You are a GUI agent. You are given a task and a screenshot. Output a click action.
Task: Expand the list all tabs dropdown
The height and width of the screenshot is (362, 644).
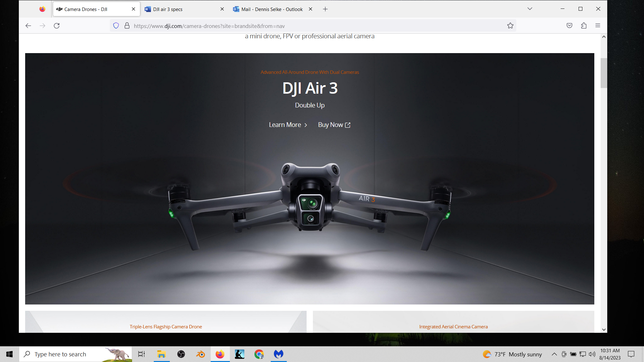[530, 9]
